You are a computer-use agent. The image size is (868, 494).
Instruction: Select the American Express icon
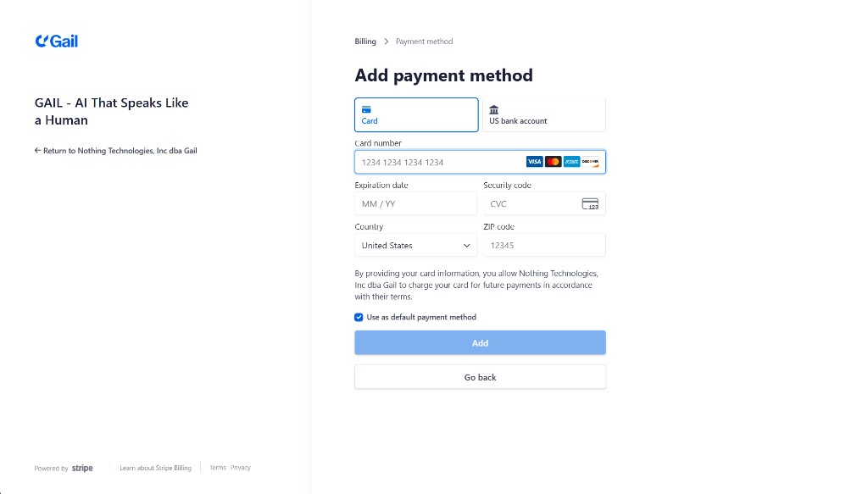(x=570, y=161)
